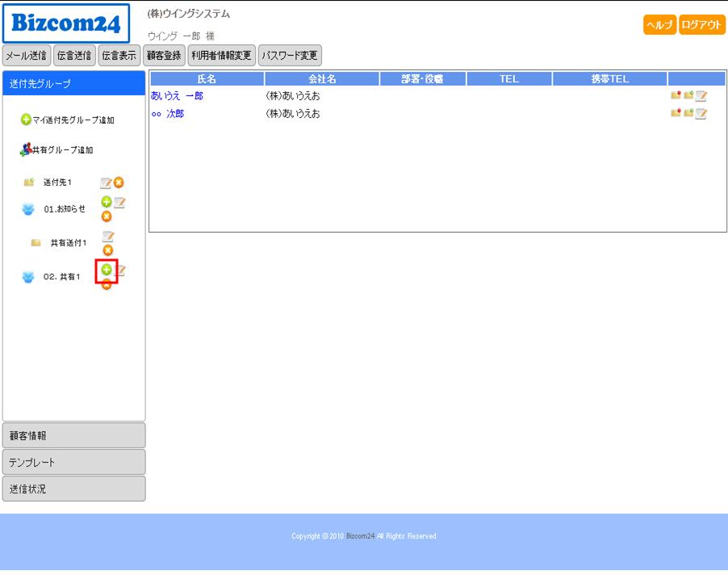Select 01.お知らせ shared group in tree

coord(65,209)
